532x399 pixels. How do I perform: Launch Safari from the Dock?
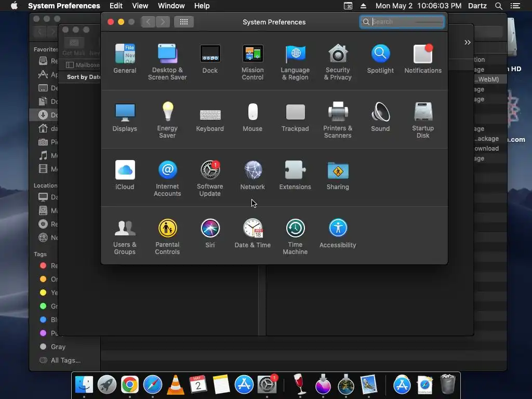[x=153, y=385]
